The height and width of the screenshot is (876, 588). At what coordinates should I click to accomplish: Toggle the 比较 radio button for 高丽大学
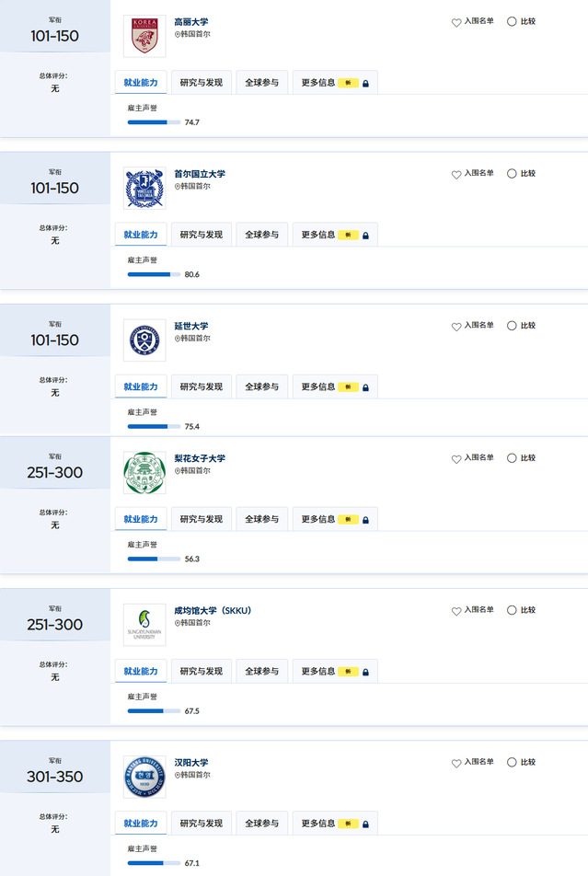pos(512,21)
